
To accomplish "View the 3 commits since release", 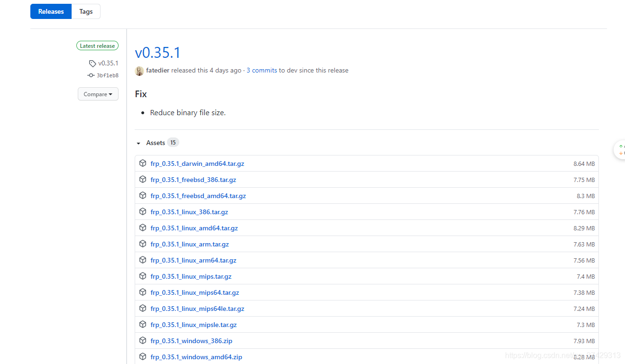I will (x=262, y=70).
